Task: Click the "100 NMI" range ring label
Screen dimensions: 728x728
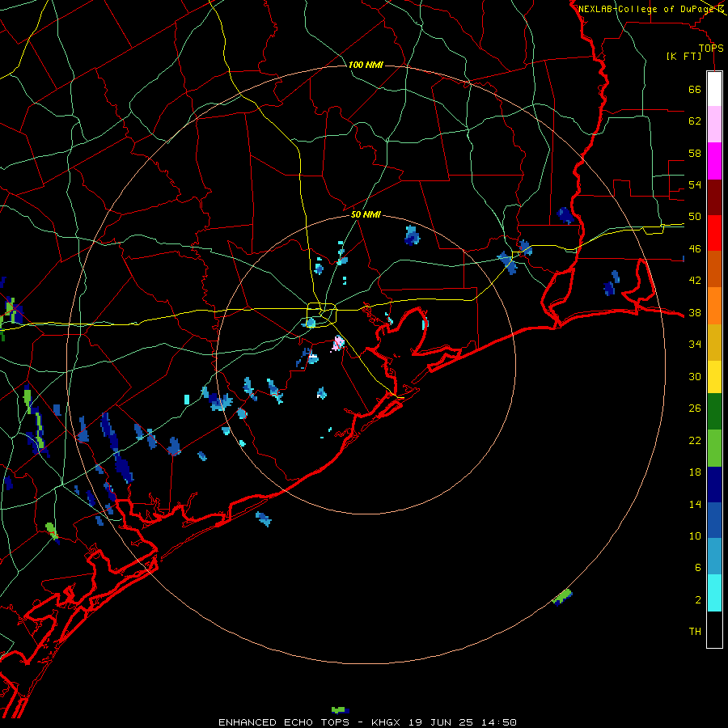Action: [366, 65]
